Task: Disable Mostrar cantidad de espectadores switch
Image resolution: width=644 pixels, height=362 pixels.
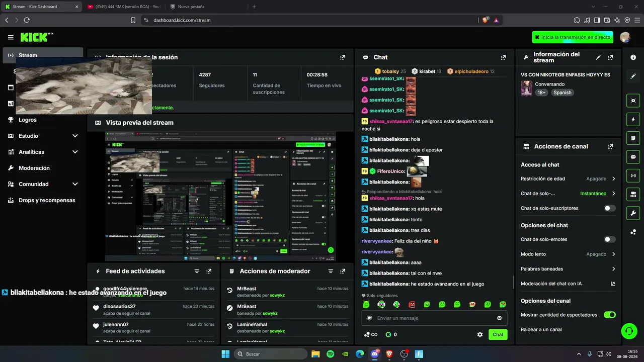Action: tap(609, 315)
